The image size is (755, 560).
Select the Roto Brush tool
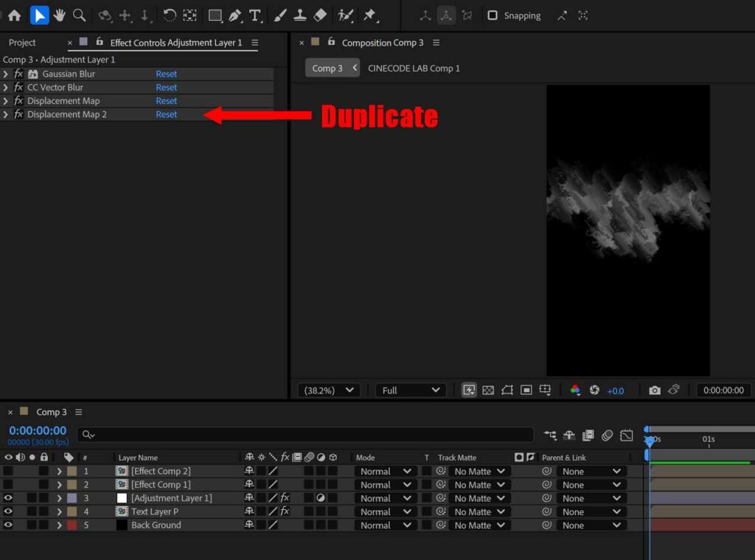346,15
